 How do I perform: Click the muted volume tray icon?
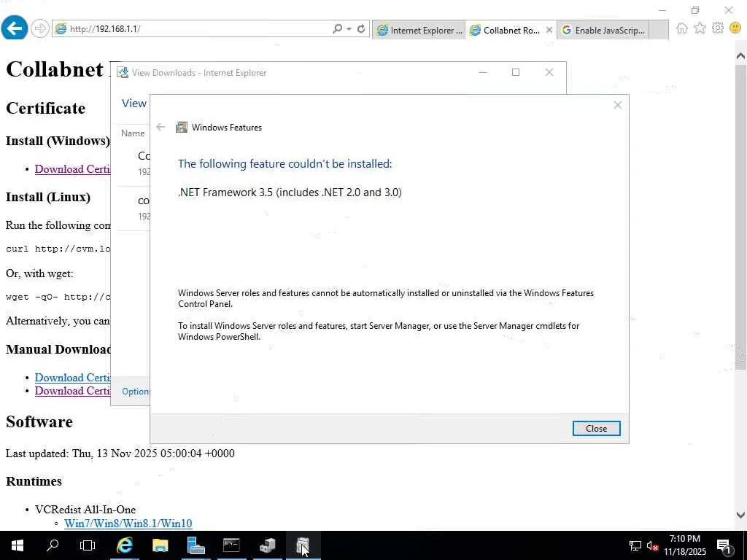tap(652, 545)
